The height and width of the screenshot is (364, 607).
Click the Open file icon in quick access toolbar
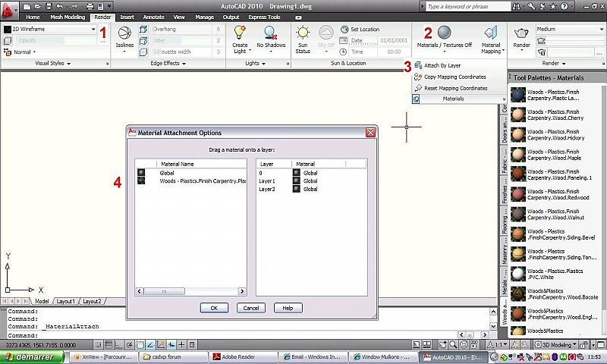pos(37,6)
